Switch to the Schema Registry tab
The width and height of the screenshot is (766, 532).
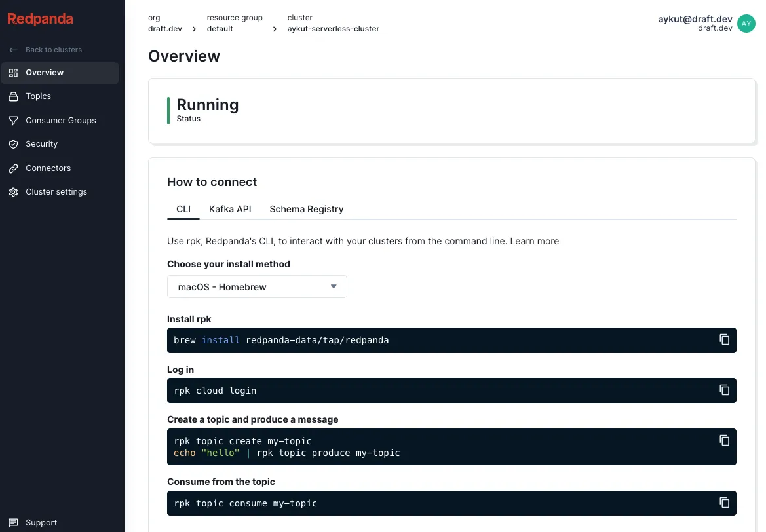(306, 209)
